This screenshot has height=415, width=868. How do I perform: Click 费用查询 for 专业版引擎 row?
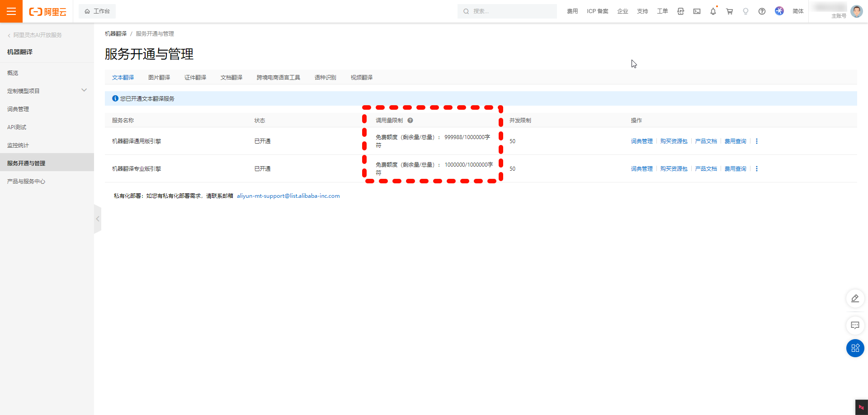point(736,169)
